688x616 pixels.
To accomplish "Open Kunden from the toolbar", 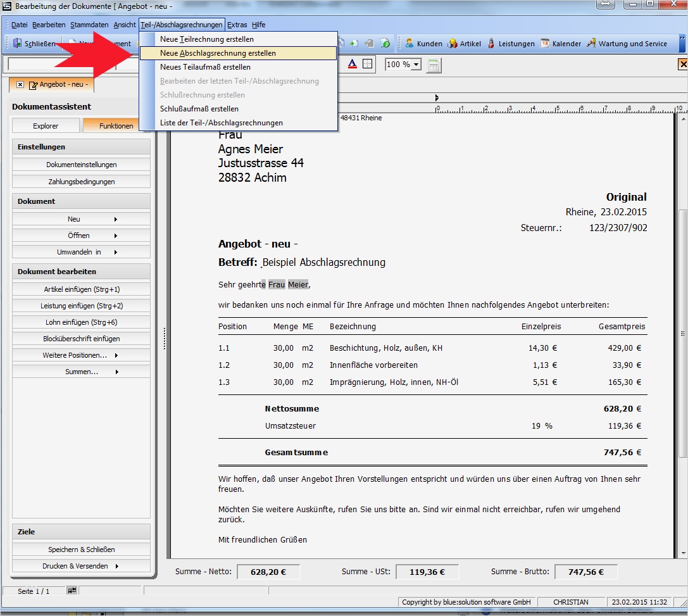I will (423, 44).
